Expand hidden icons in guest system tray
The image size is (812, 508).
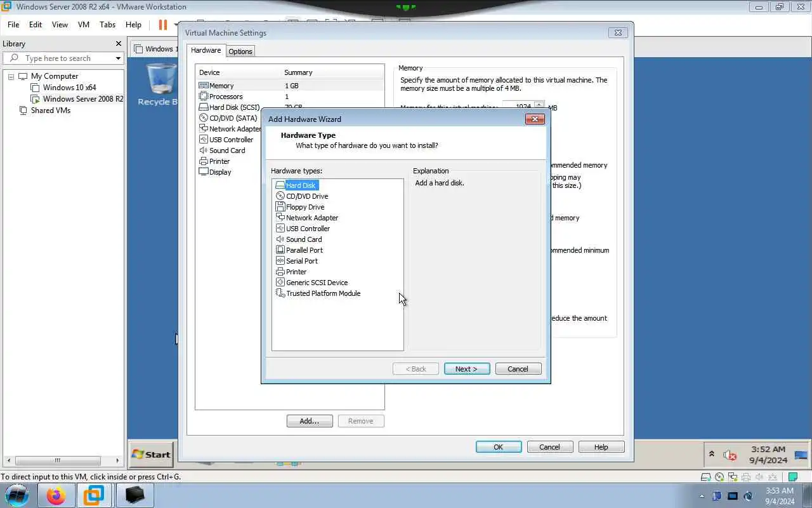click(712, 455)
